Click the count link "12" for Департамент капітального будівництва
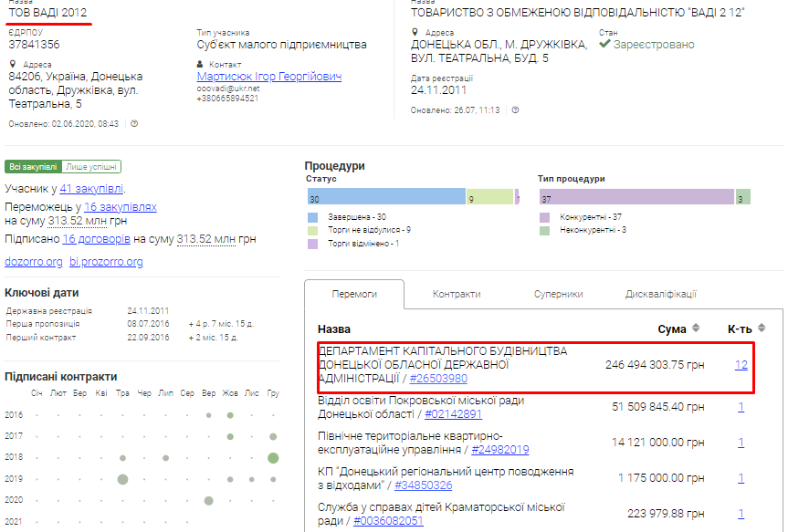 tap(741, 365)
